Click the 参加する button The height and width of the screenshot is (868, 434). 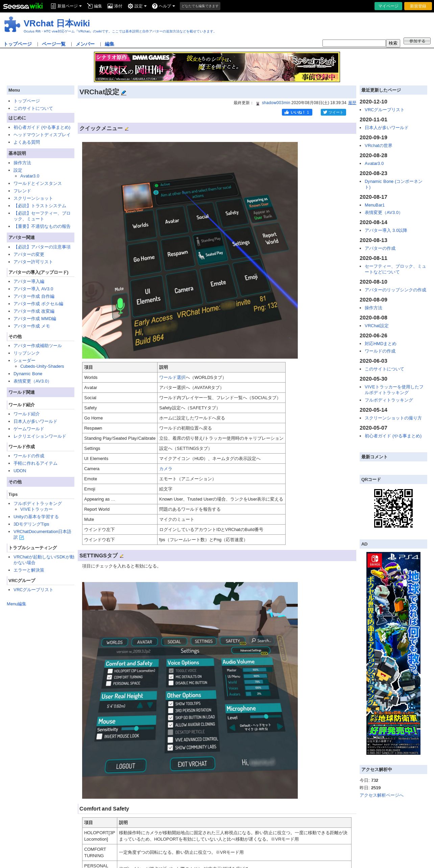(x=417, y=41)
